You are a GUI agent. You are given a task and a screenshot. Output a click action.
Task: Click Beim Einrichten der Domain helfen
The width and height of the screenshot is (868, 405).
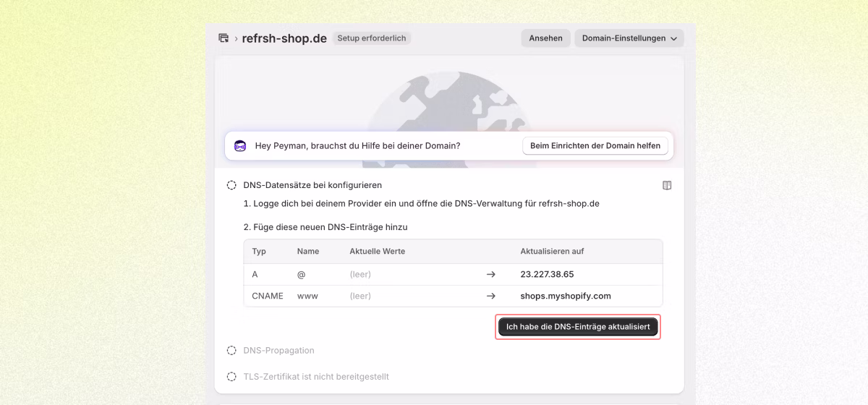tap(595, 145)
